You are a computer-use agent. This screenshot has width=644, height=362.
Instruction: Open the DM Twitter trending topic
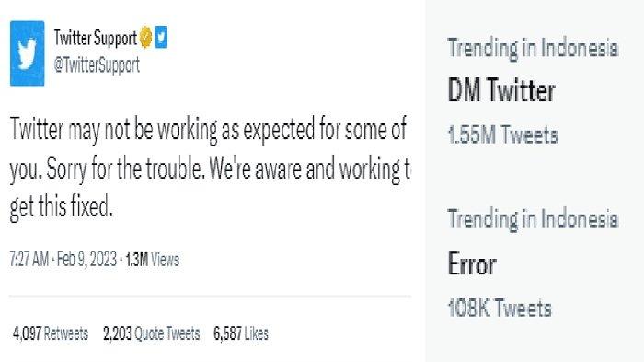tap(501, 90)
